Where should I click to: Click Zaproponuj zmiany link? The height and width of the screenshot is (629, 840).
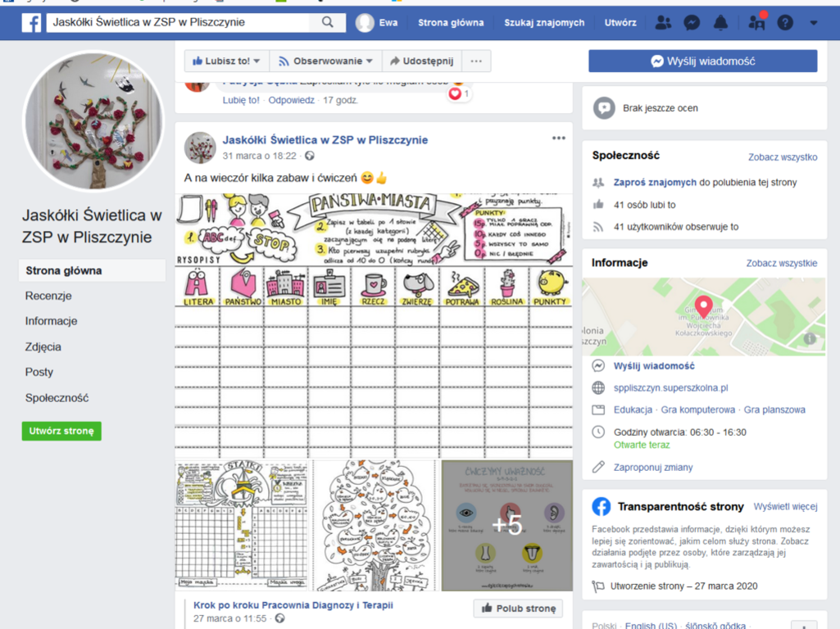(x=653, y=468)
